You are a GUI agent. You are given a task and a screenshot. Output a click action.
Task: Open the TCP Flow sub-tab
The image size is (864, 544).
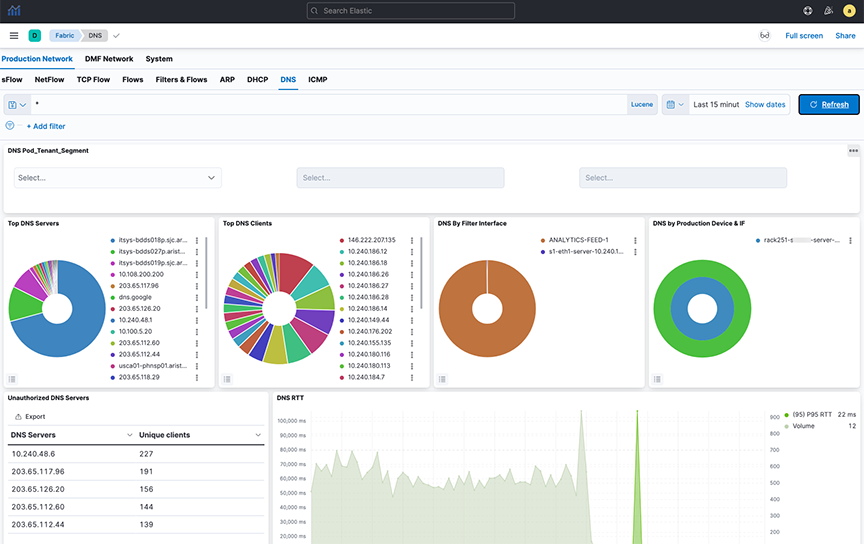(x=93, y=80)
